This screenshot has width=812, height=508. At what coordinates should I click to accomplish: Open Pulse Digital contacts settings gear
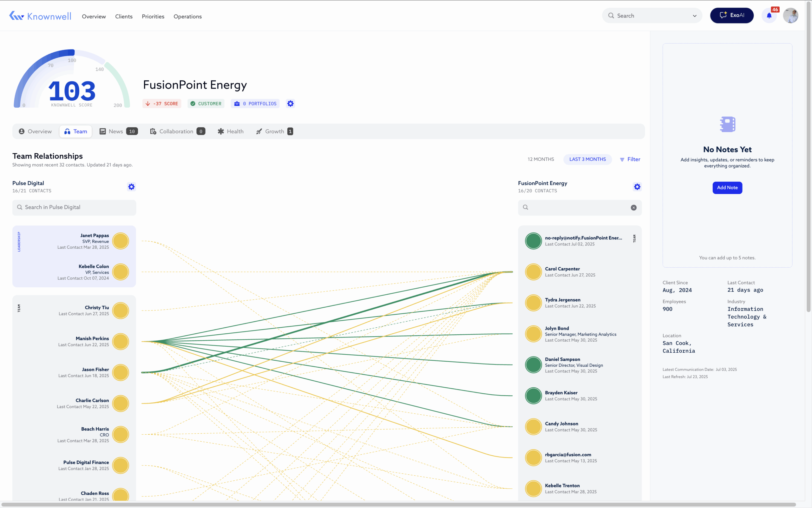tap(132, 187)
